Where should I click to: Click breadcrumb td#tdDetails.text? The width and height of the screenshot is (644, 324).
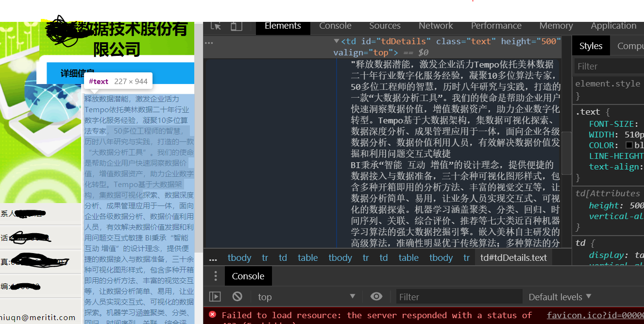(513, 258)
